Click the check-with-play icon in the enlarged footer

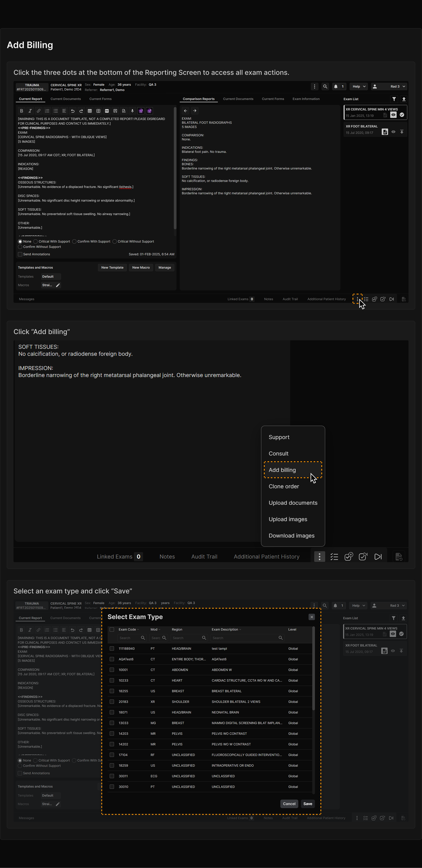click(x=363, y=557)
